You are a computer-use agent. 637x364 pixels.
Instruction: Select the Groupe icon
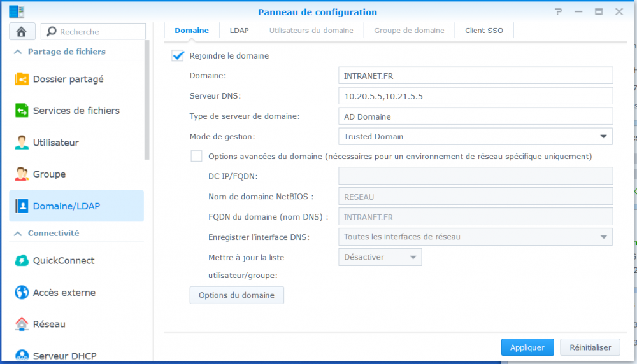coord(22,174)
